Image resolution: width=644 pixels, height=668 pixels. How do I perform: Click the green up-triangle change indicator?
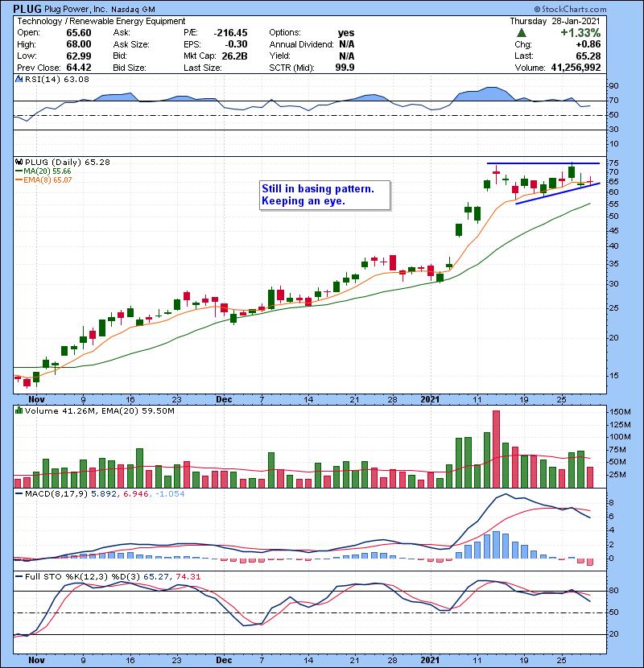522,33
